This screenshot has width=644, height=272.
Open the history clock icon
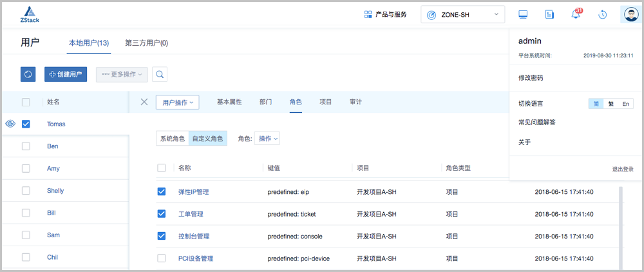pos(603,14)
